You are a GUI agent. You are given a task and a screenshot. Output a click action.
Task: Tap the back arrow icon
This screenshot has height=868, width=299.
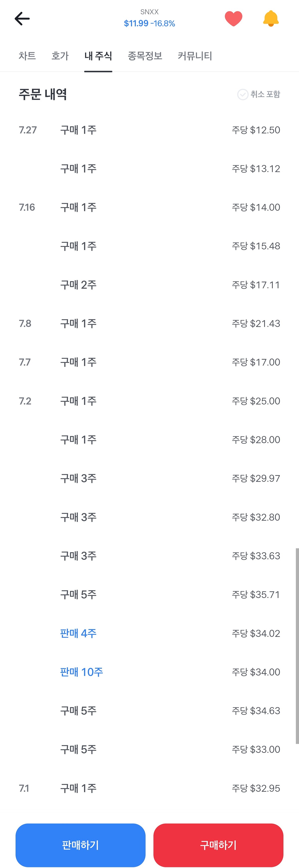coord(22,18)
